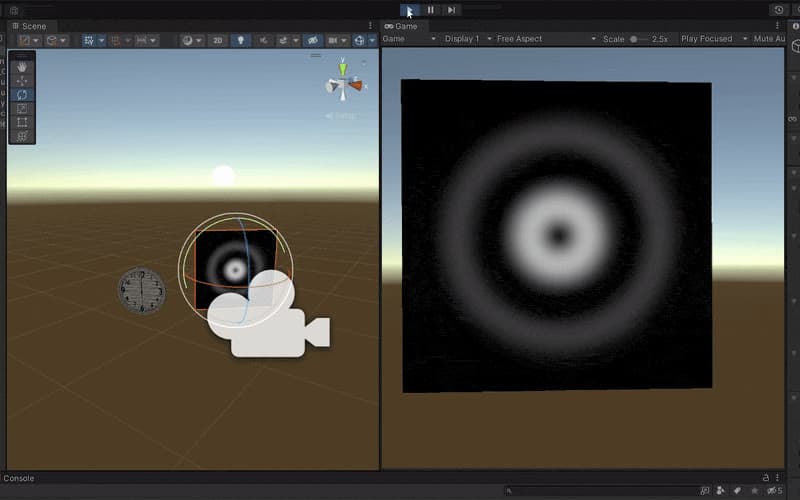Click the Console search field

pyautogui.click(x=599, y=491)
